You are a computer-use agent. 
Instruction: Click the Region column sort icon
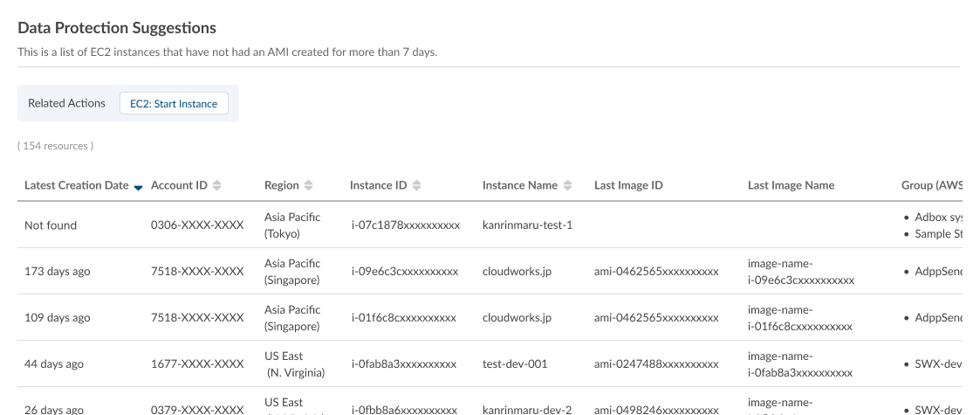click(309, 185)
